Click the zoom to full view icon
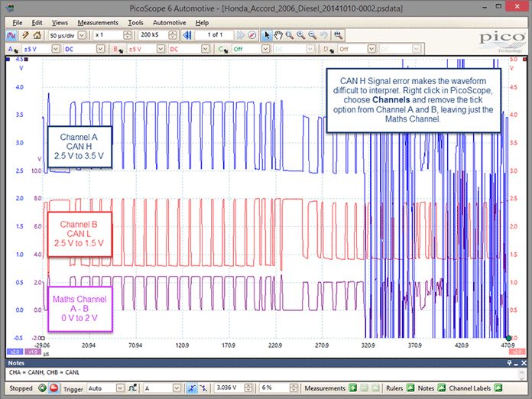Viewport: 532px width, 399px height. [x=339, y=35]
